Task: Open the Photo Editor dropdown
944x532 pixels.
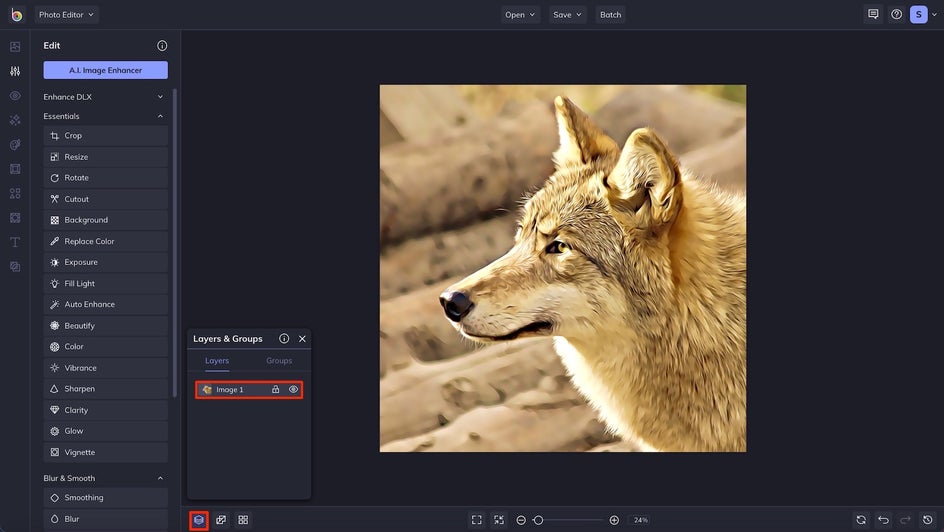Action: (x=66, y=15)
